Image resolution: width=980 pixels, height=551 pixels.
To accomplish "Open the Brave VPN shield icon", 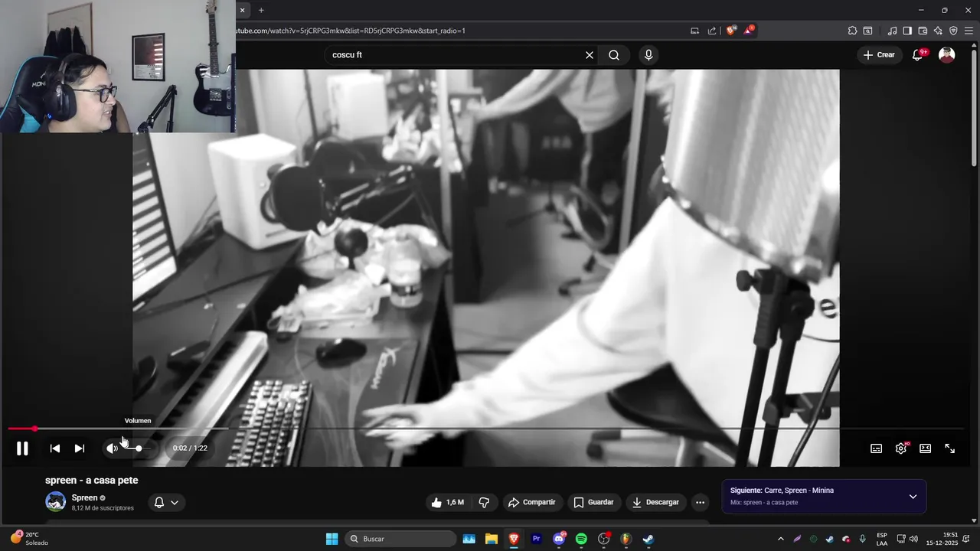I will (953, 31).
